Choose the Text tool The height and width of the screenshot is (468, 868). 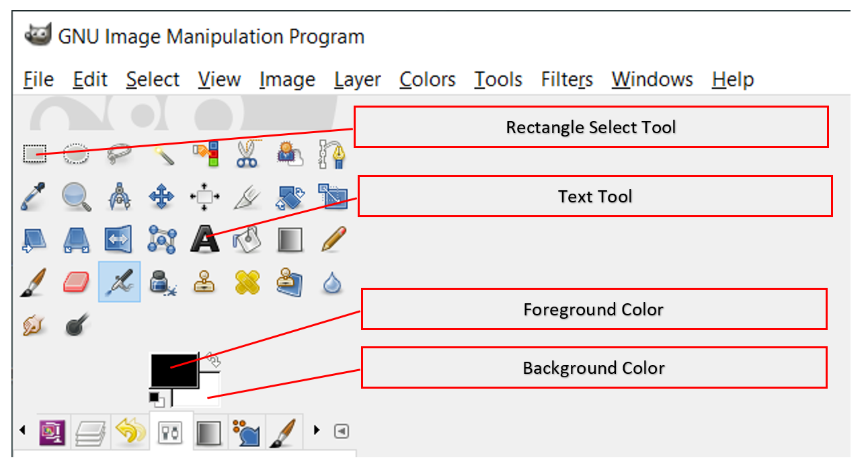coord(204,239)
